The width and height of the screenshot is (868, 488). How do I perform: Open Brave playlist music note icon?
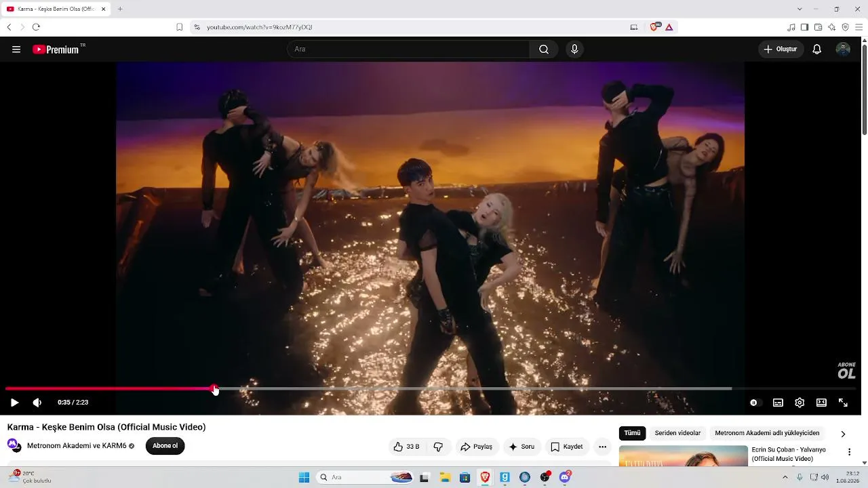[791, 27]
